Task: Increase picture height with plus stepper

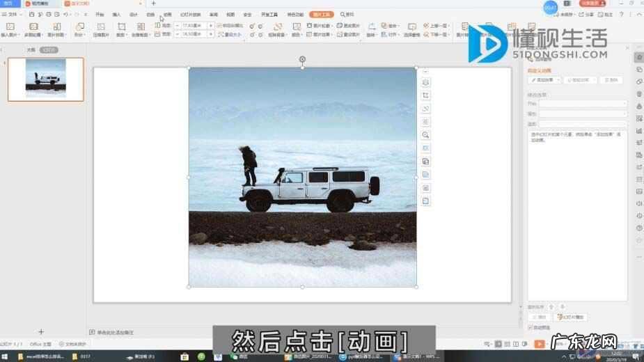Action: (x=211, y=26)
